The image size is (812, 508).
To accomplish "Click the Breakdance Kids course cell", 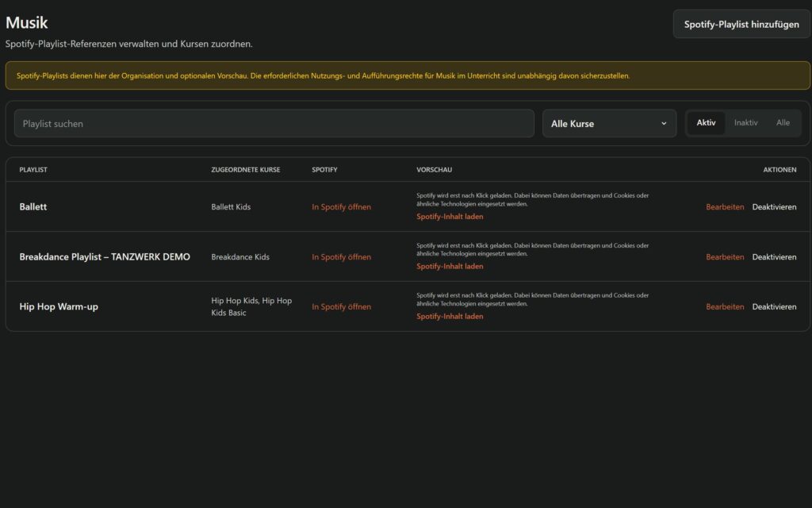I will (x=240, y=256).
